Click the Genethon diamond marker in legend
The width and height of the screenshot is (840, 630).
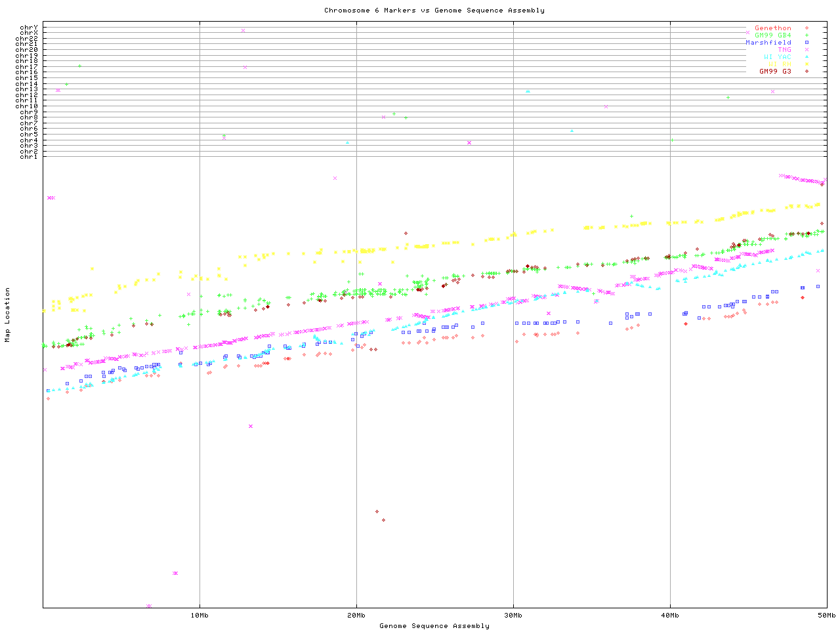807,28
